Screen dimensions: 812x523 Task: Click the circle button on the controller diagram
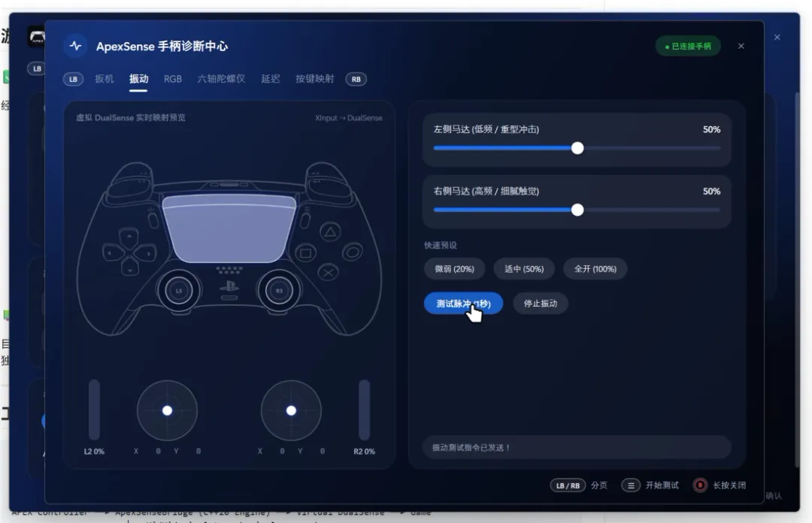point(353,252)
